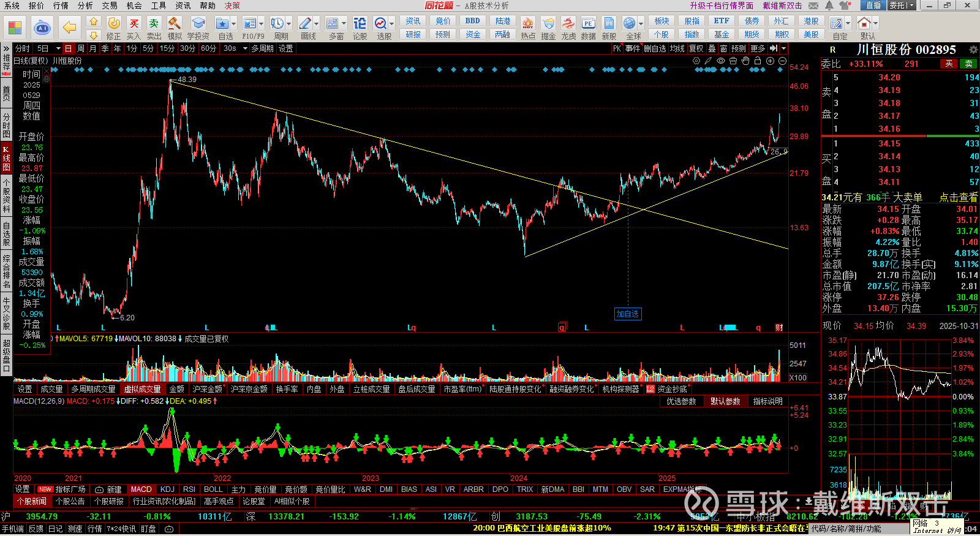Open the 热点 hot topics flame icon
Screen dimensions: 980x536
528,28
